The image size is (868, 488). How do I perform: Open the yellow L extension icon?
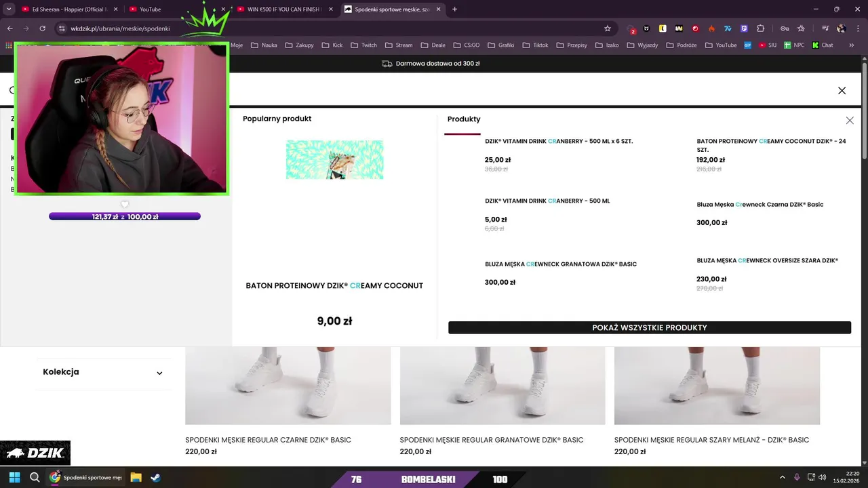click(x=663, y=28)
